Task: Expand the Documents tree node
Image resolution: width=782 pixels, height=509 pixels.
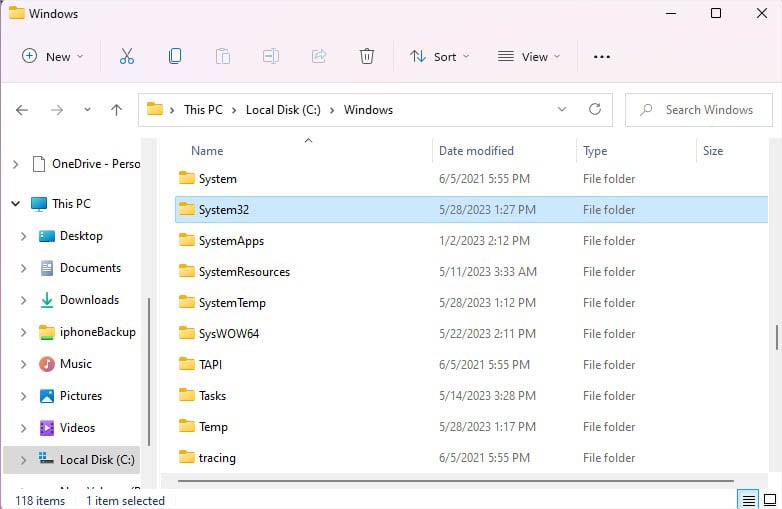Action: coord(23,268)
